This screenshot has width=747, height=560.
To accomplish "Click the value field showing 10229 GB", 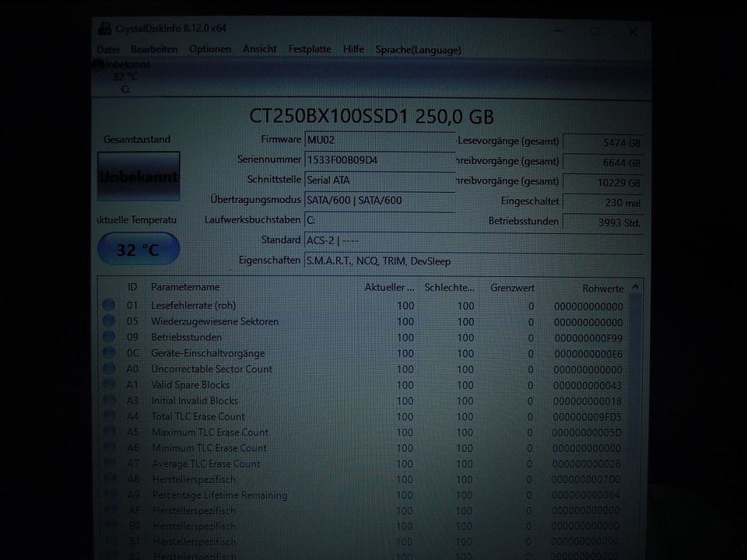I will [x=603, y=182].
